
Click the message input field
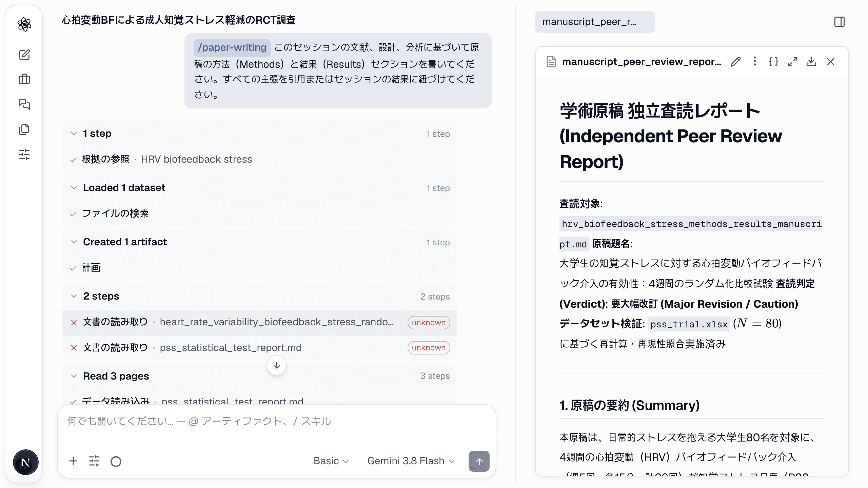click(276, 421)
